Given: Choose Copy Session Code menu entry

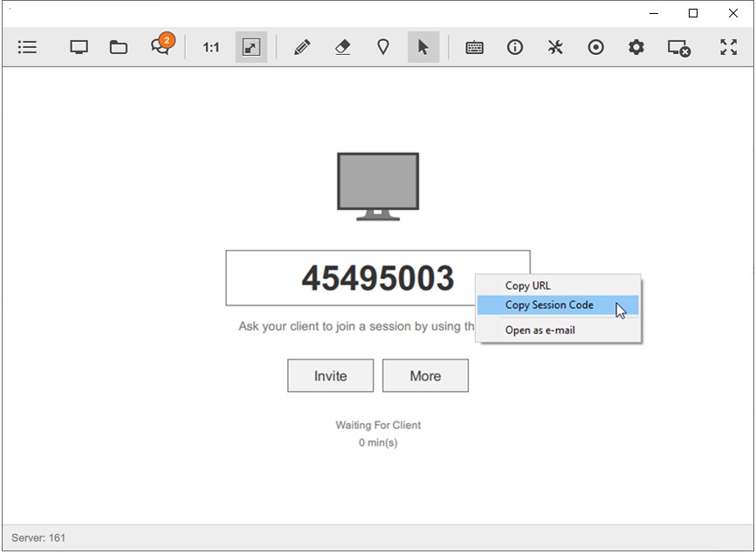Looking at the screenshot, I should pyautogui.click(x=549, y=305).
